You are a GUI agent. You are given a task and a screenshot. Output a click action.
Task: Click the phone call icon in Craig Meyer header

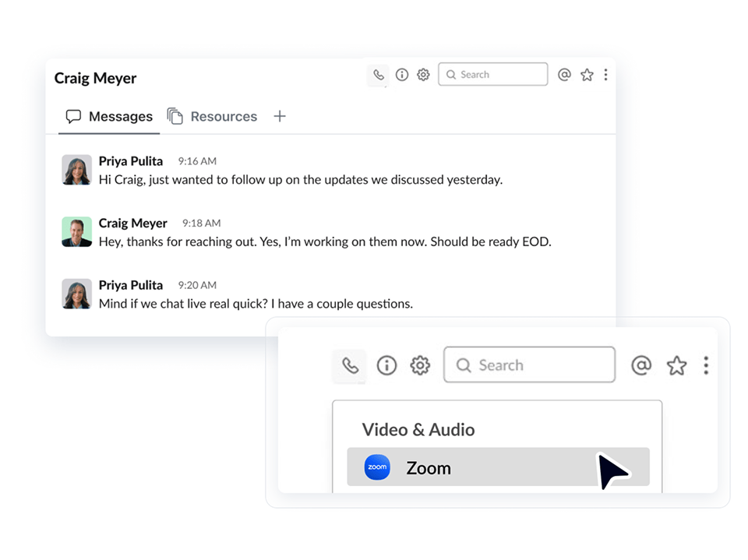point(378,75)
